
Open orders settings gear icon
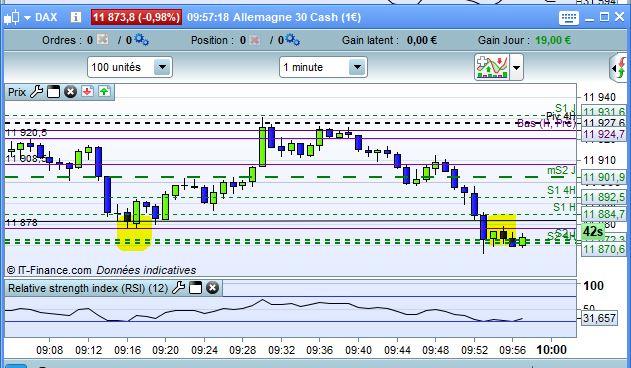click(142, 39)
